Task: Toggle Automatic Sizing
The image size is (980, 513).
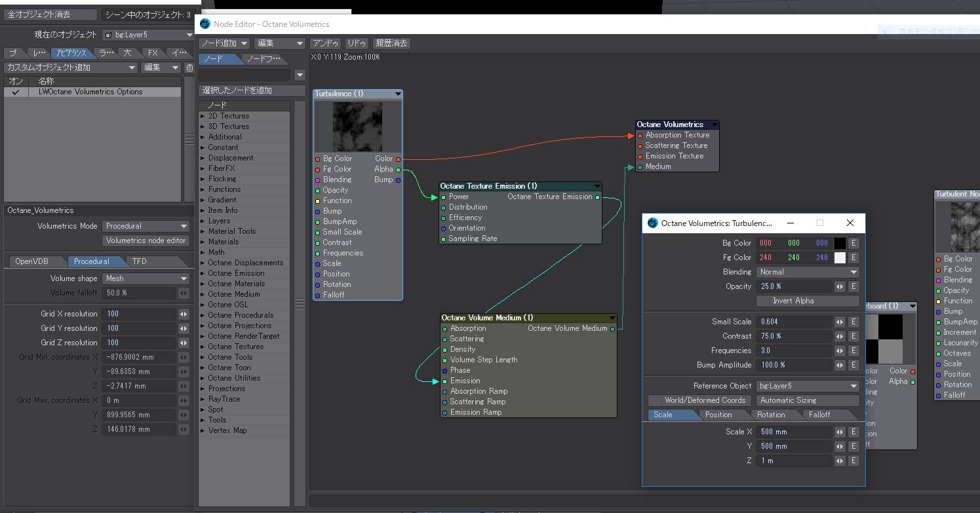Action: [x=808, y=400]
